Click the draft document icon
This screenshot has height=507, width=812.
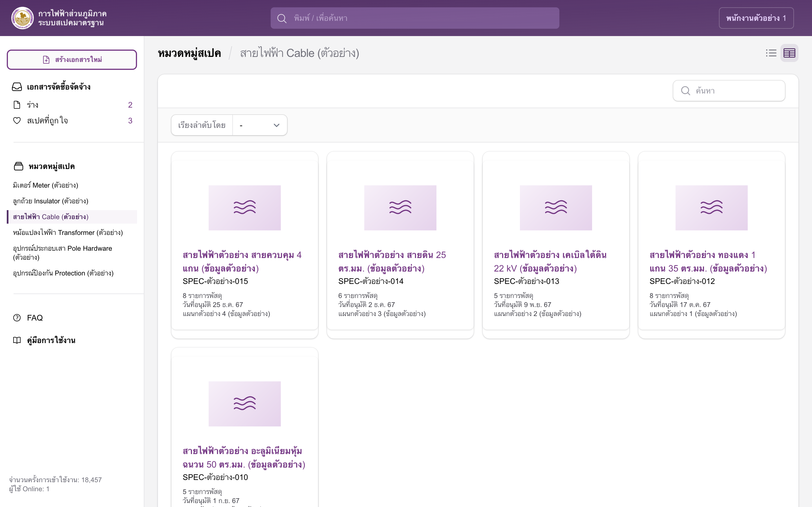coord(17,104)
